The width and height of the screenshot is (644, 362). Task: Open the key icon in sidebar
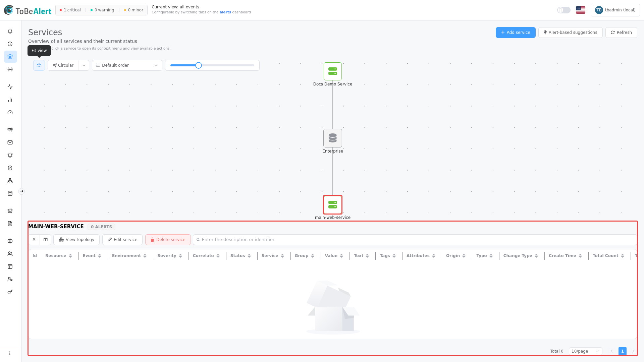point(10,292)
